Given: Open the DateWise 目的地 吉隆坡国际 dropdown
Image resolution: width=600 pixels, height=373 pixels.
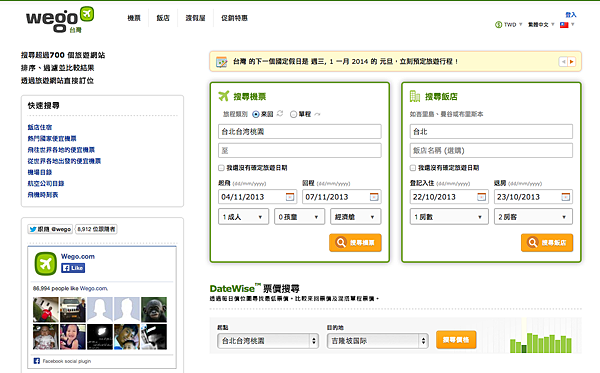Looking at the screenshot, I should point(377,340).
